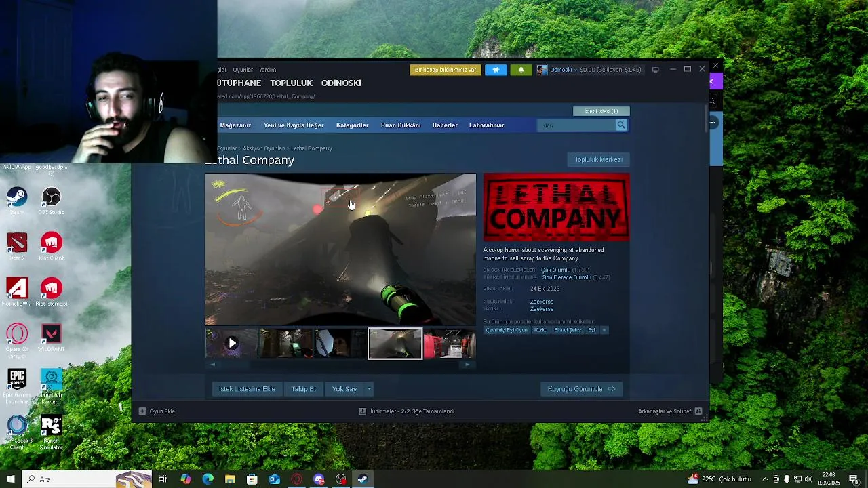Open the Aksiyon Oyunları breadcrumb link

264,148
